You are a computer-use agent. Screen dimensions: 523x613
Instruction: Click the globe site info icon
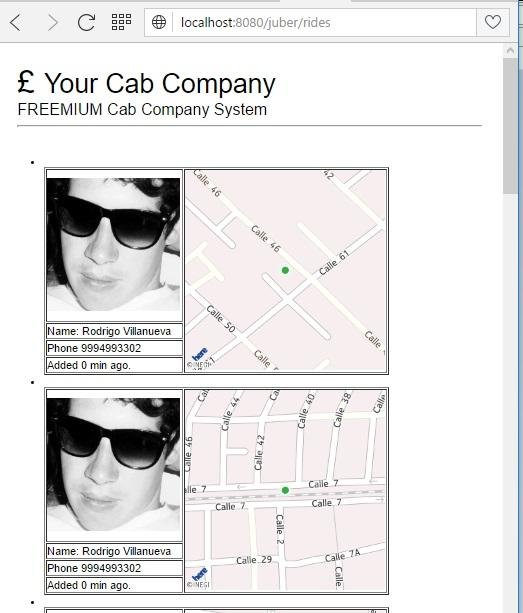pyautogui.click(x=159, y=22)
